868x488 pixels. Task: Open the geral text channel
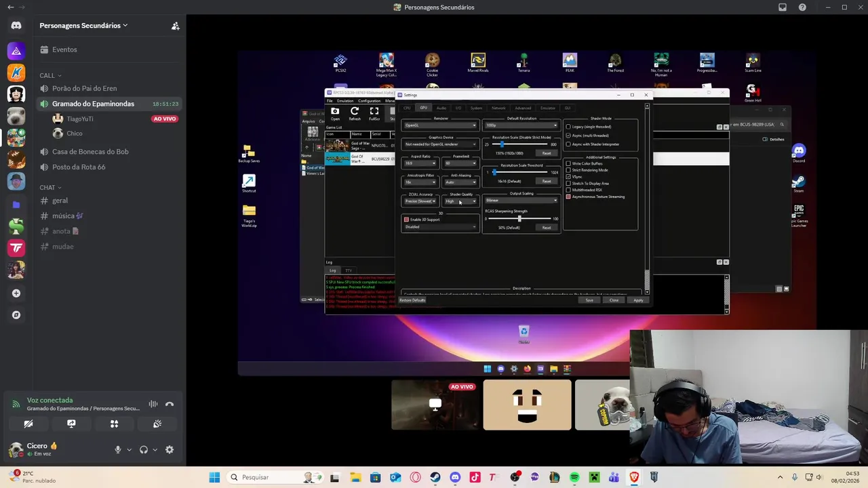(x=108, y=201)
